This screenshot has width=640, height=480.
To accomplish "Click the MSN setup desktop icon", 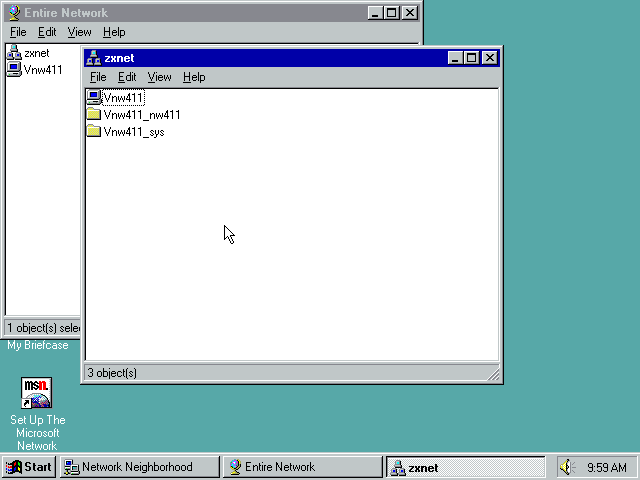I will 36,393.
